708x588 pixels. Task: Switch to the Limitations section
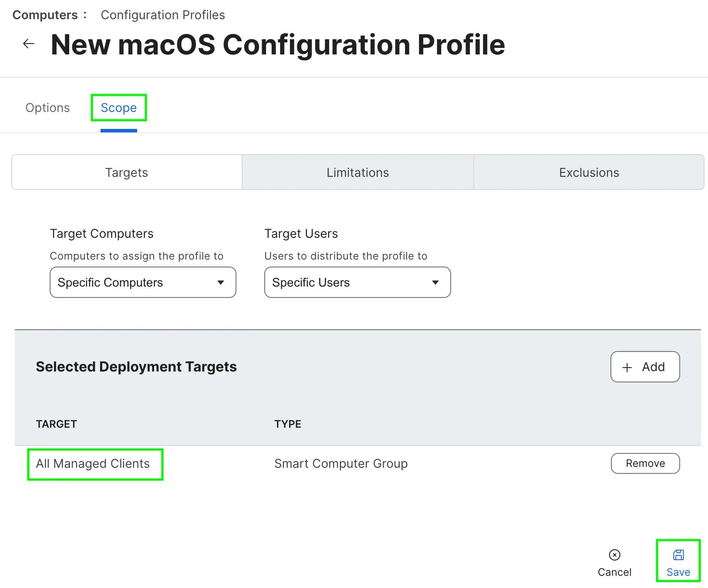357,172
